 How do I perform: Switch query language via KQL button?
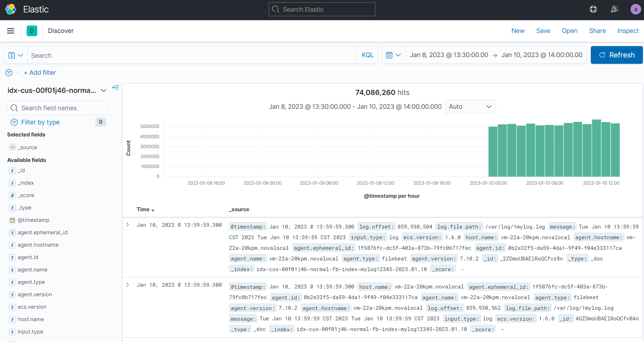(x=368, y=55)
